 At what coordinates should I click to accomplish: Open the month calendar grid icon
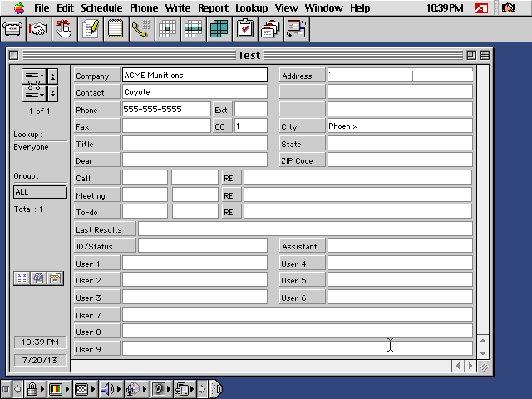click(x=219, y=29)
